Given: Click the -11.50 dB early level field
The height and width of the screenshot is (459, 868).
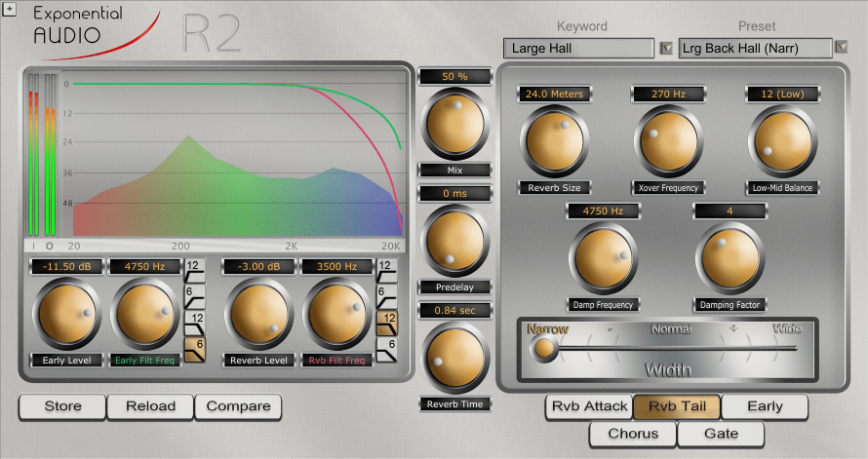Looking at the screenshot, I should tap(67, 267).
